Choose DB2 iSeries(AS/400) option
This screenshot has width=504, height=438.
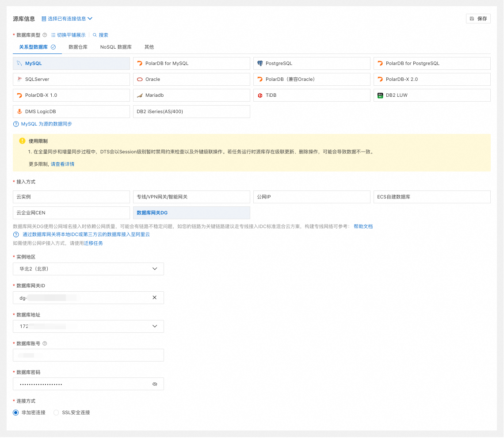point(191,111)
